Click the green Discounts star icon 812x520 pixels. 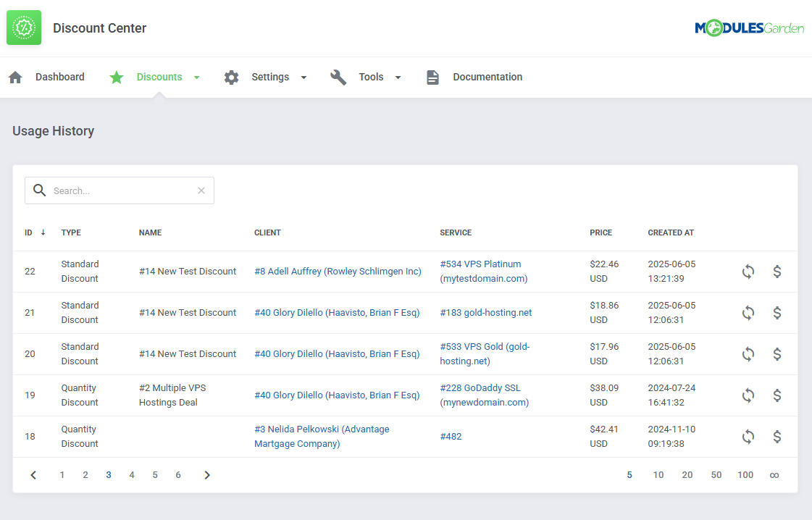pyautogui.click(x=117, y=77)
